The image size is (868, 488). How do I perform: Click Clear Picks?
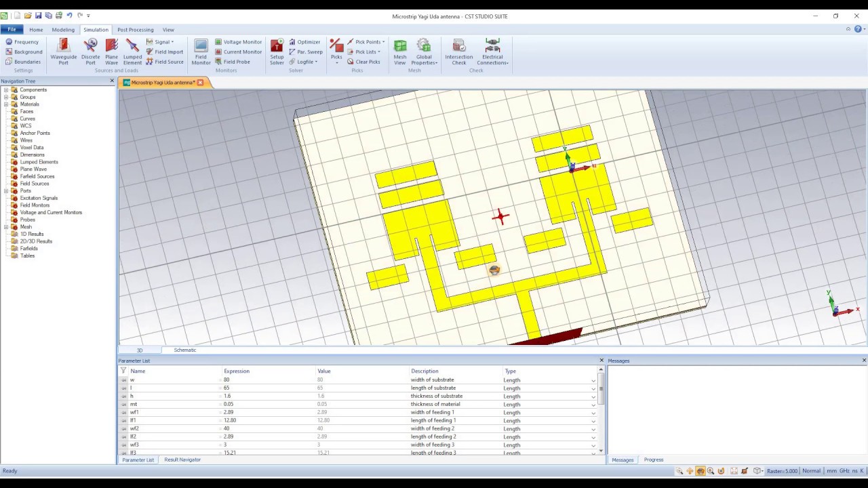363,62
